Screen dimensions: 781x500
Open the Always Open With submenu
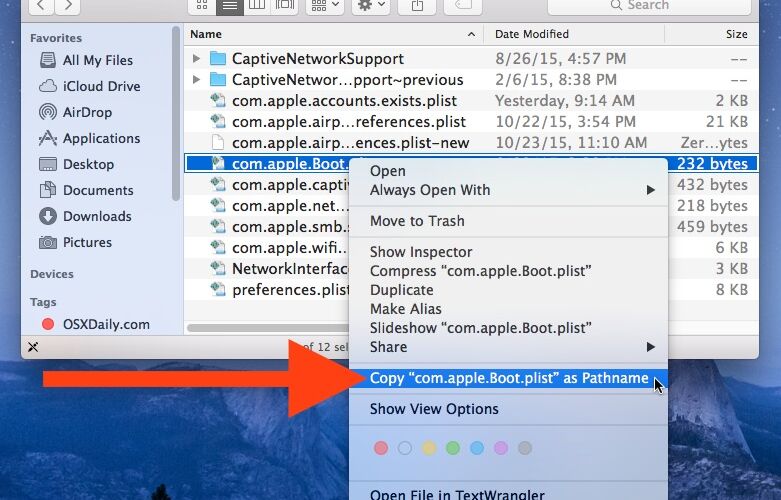(x=508, y=190)
